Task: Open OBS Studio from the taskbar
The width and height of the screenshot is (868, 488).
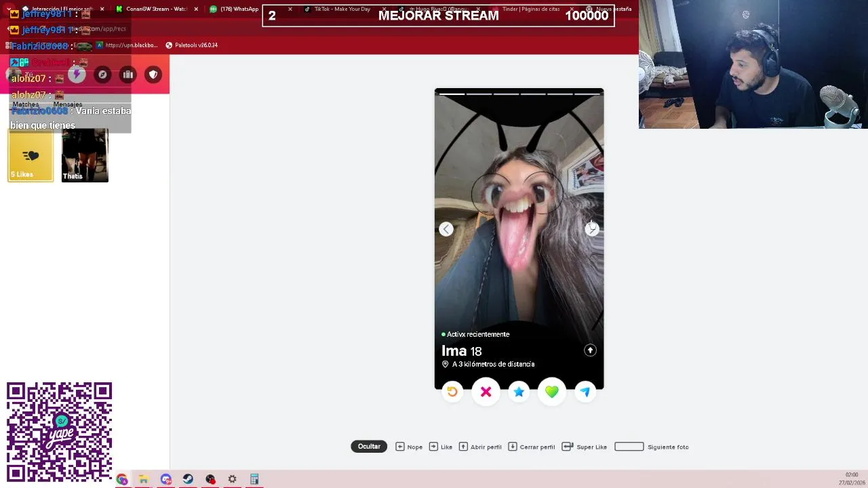Action: pyautogui.click(x=210, y=479)
